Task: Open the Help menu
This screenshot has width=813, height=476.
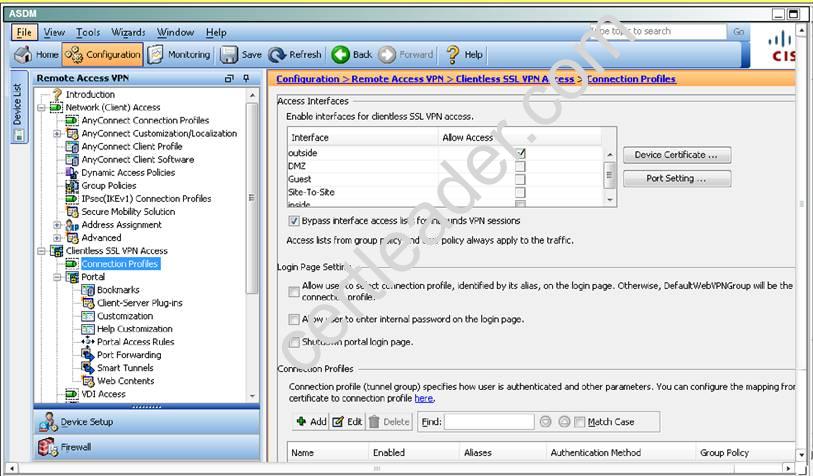Action: [216, 33]
